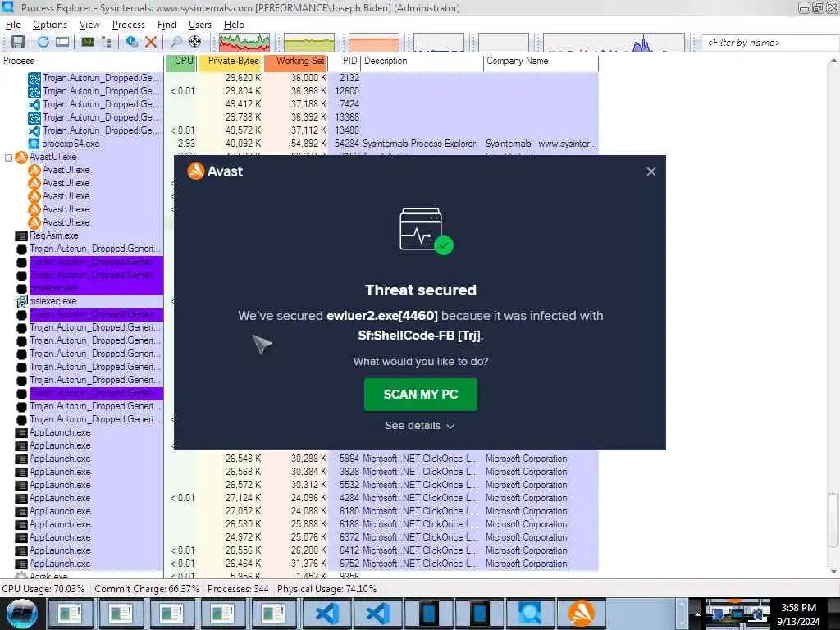Click the CPU usage history graph

click(x=244, y=43)
